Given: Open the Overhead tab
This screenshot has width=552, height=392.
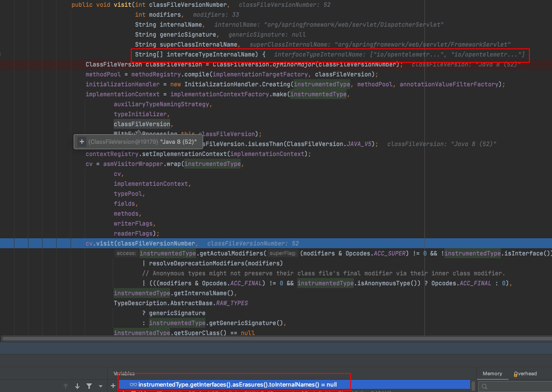Looking at the screenshot, I should [525, 374].
